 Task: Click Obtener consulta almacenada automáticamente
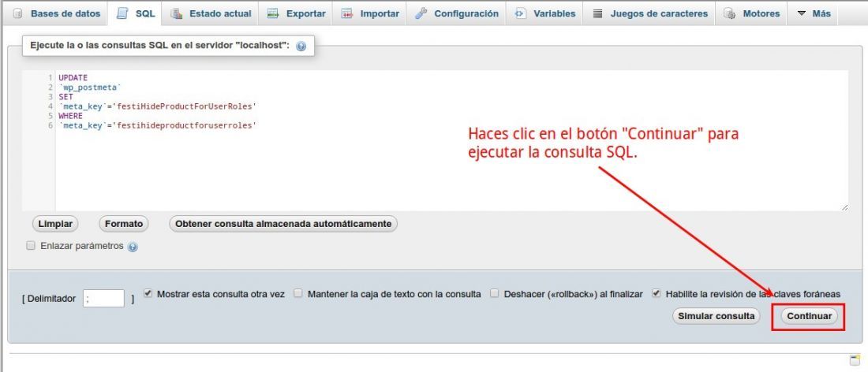tap(283, 224)
